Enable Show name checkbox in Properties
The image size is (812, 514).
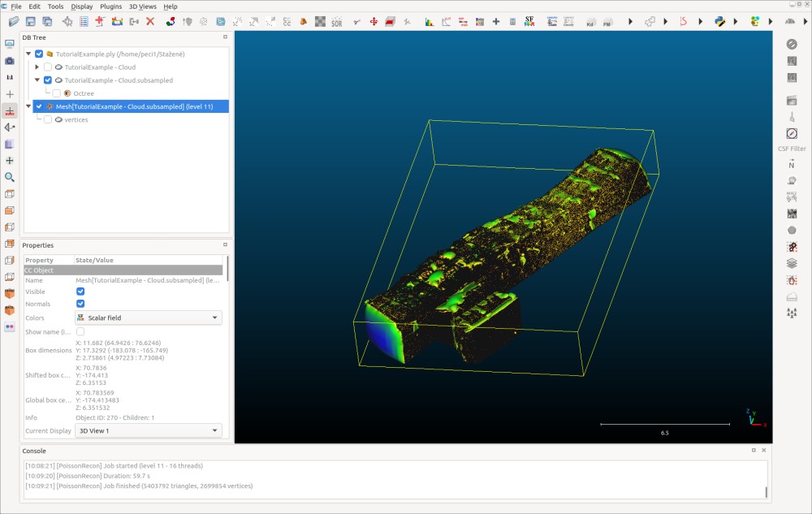click(x=80, y=332)
